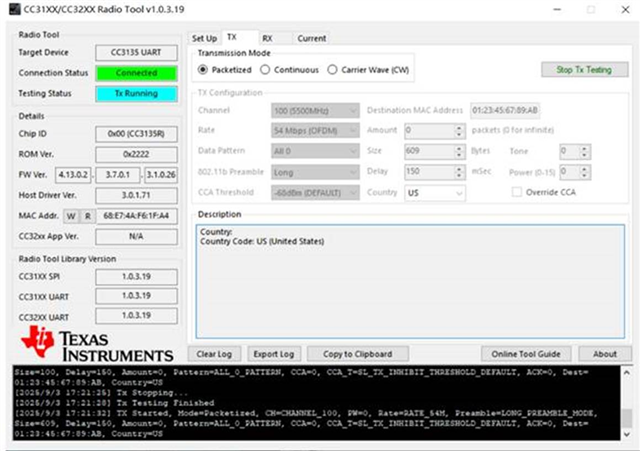The image size is (640, 451).
Task: Click the CC31XX UART version field
Action: [136, 295]
